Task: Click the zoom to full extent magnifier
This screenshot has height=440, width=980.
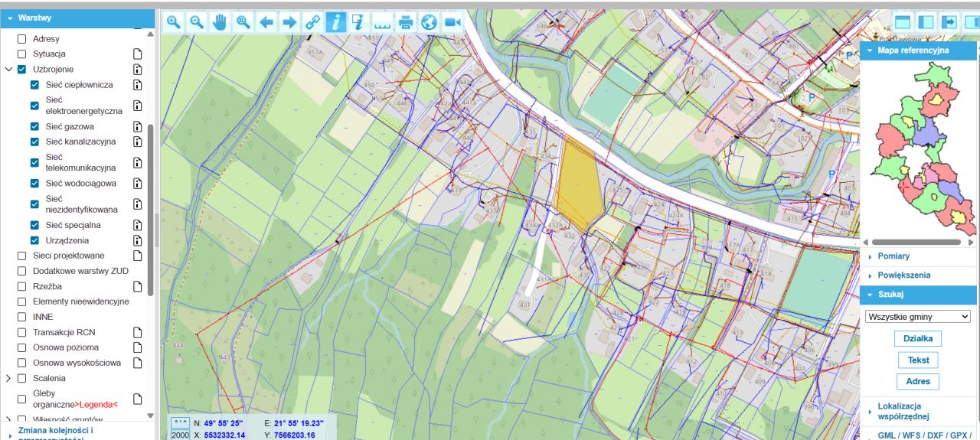Action: (x=243, y=22)
